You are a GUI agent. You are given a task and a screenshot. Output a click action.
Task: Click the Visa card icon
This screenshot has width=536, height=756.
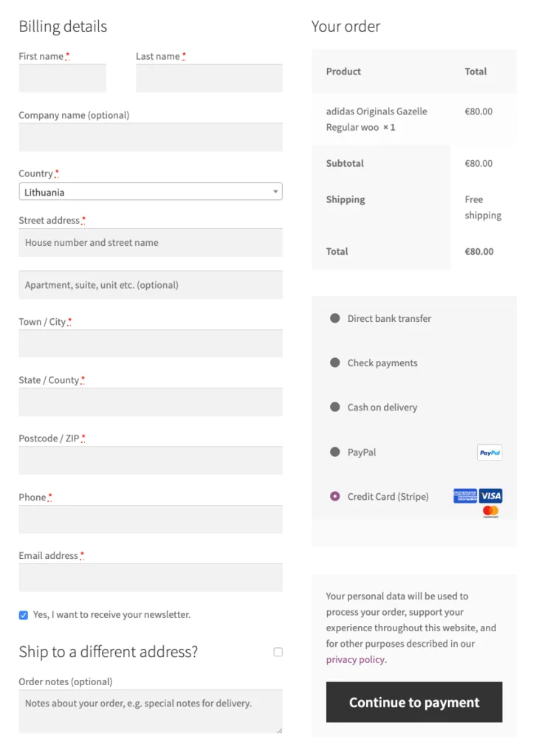pos(491,495)
